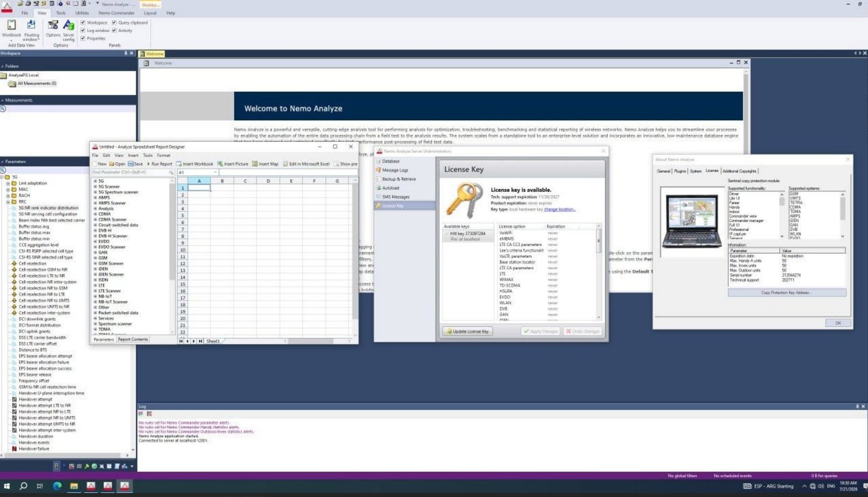Click Edit in Microsoft Excel
Screen dimensions: 868x497
click(x=306, y=164)
